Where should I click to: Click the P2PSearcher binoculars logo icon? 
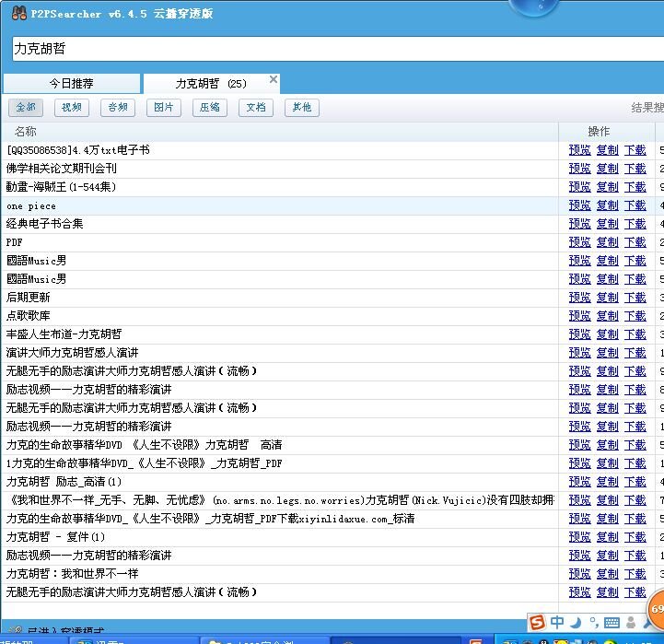(19, 13)
